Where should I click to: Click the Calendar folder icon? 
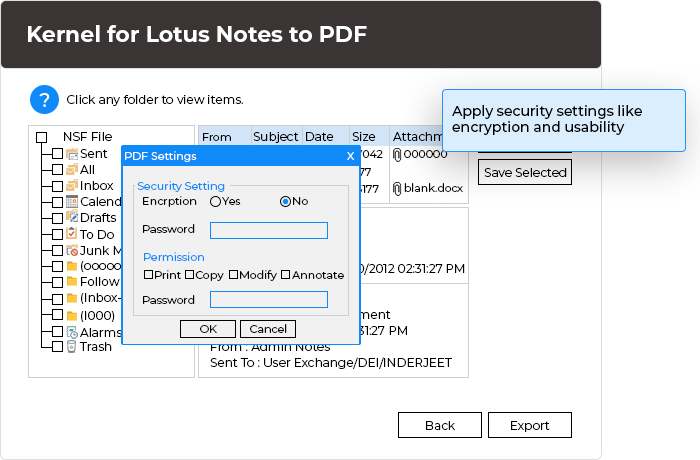tap(72, 202)
